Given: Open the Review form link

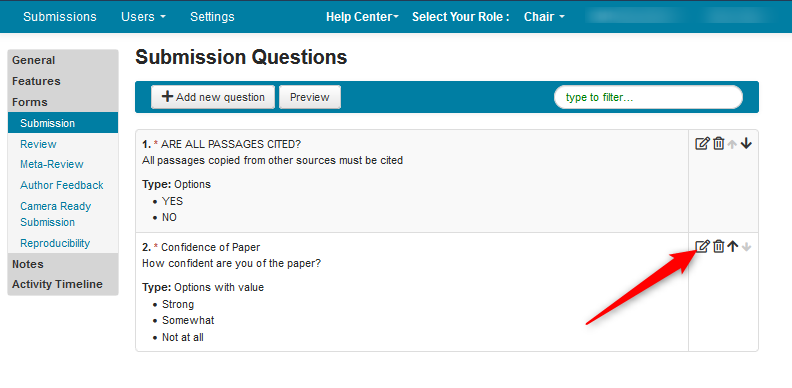Looking at the screenshot, I should [38, 144].
